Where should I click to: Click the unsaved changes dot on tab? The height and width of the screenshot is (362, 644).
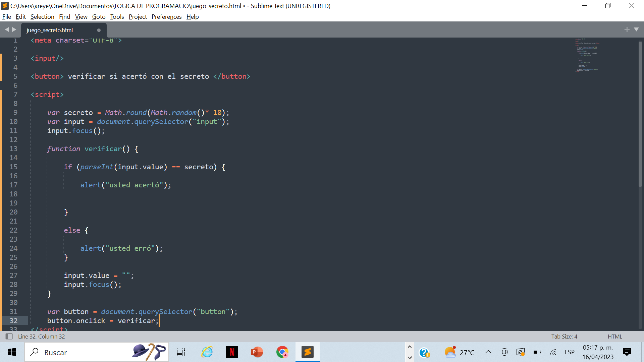pos(100,30)
